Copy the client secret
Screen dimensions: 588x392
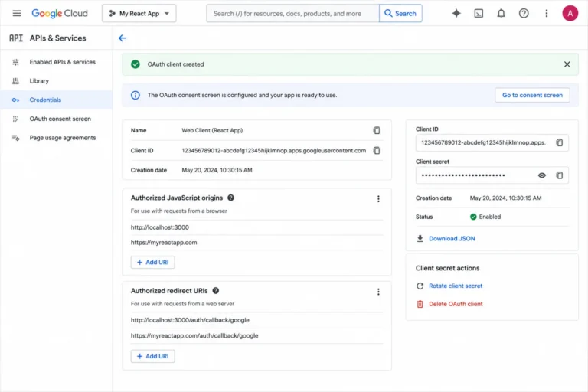(x=559, y=175)
